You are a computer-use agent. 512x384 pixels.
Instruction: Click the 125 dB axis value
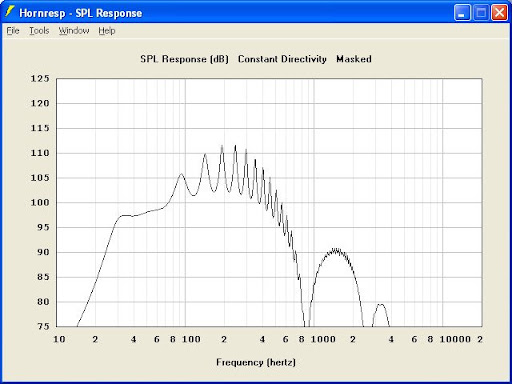(x=40, y=79)
